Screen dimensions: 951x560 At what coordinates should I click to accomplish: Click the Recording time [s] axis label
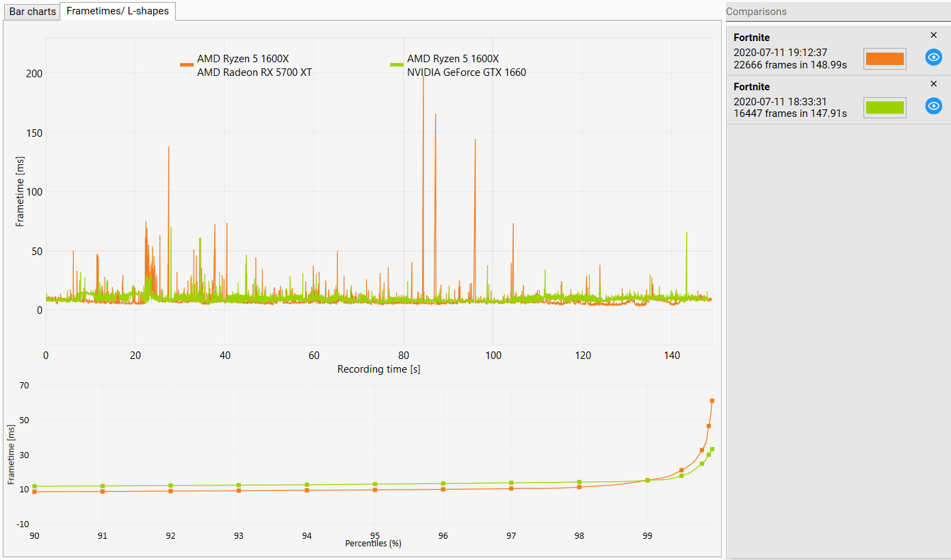(378, 369)
